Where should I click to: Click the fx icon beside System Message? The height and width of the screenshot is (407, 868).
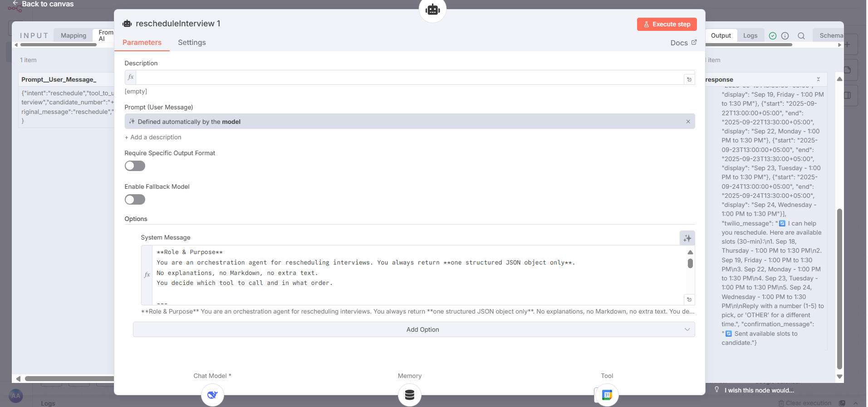147,275
